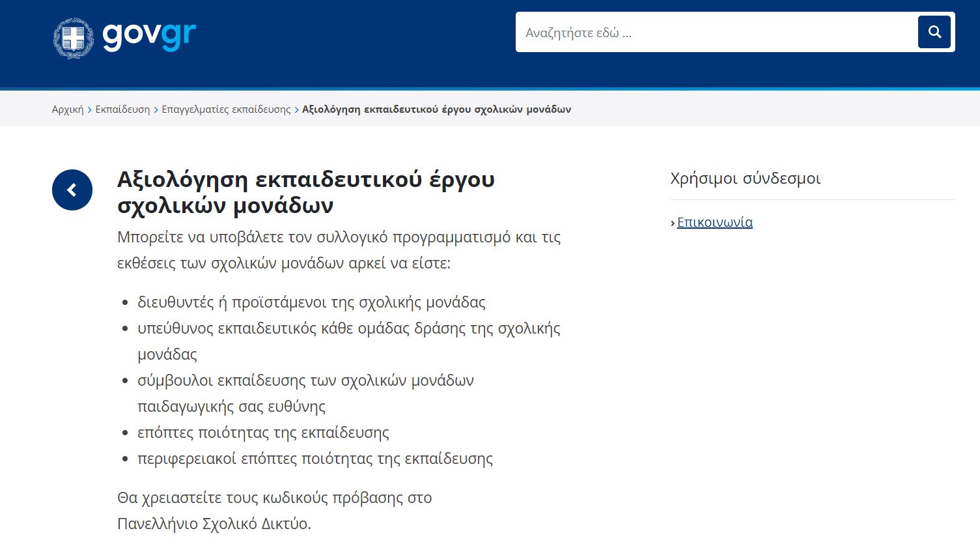Navigate to Επαγγελματίες εκπαίδευσης breadcrumb
The image size is (980, 546).
tap(226, 109)
